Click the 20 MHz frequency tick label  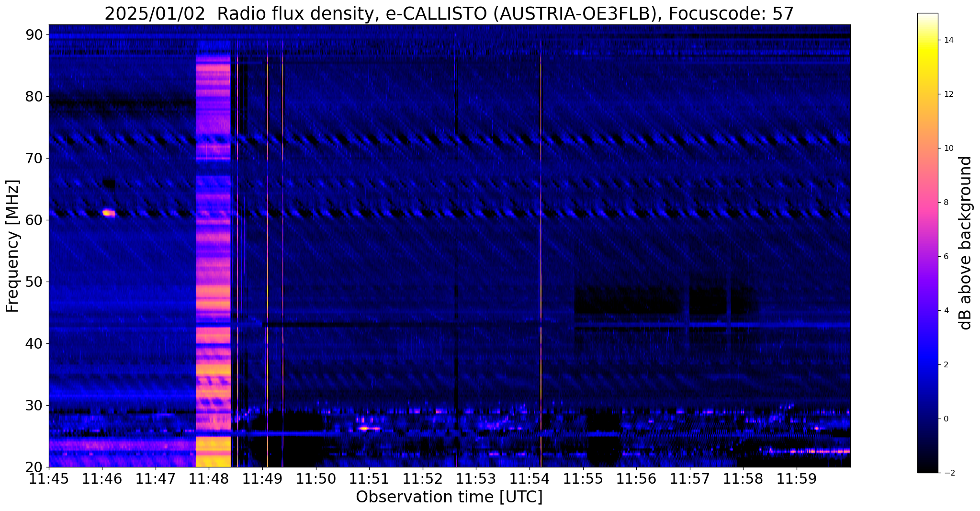point(34,467)
